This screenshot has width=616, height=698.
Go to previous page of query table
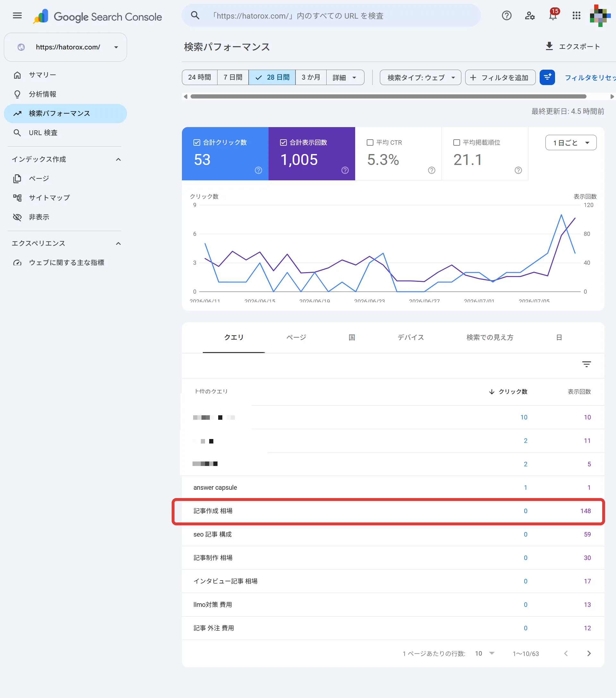566,653
